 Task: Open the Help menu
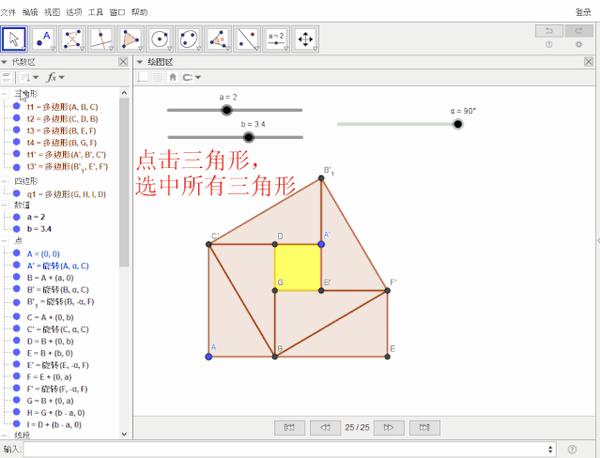click(x=139, y=12)
